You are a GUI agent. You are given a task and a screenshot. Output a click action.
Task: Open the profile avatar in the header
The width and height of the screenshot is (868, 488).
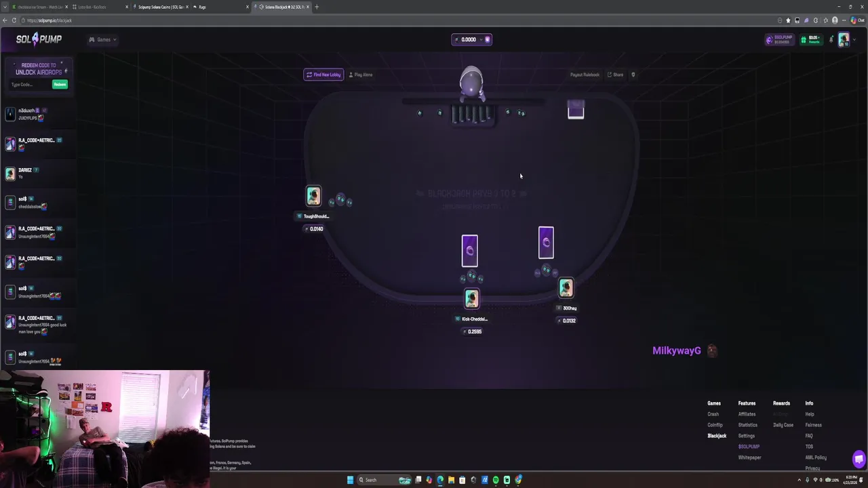(843, 39)
